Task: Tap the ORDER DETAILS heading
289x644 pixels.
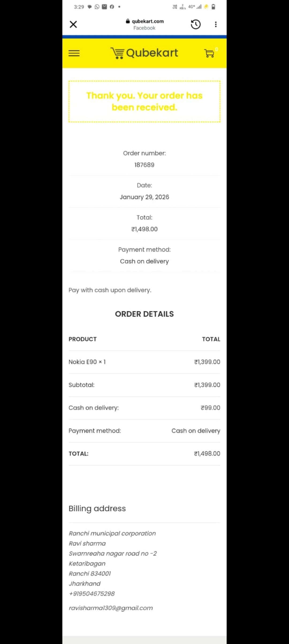Action: click(144, 314)
